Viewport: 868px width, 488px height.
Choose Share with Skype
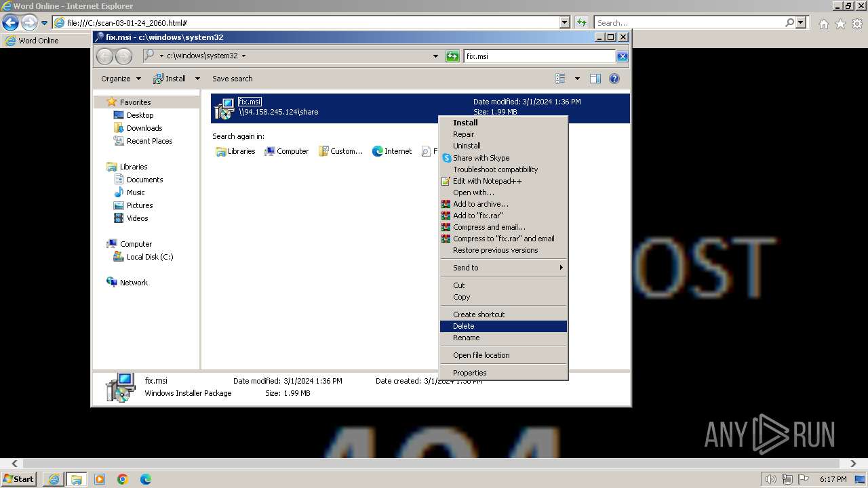tap(503, 158)
